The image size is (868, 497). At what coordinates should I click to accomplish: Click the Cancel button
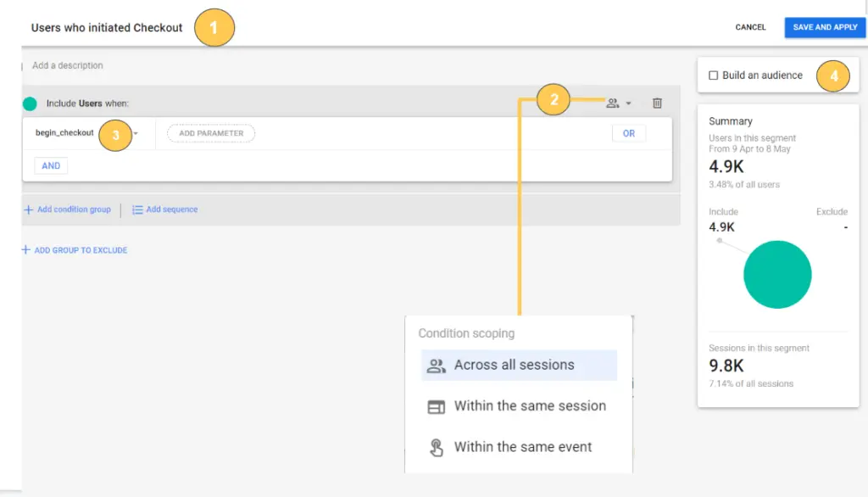751,27
